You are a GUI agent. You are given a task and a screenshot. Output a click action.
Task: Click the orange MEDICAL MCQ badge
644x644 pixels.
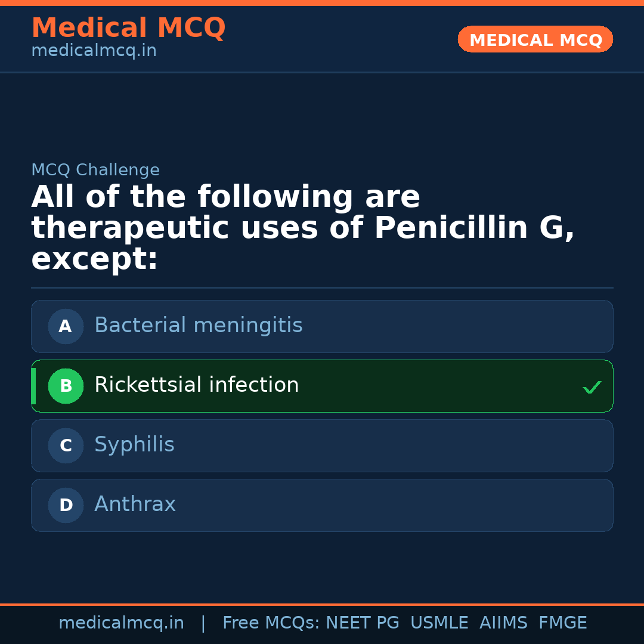535,39
